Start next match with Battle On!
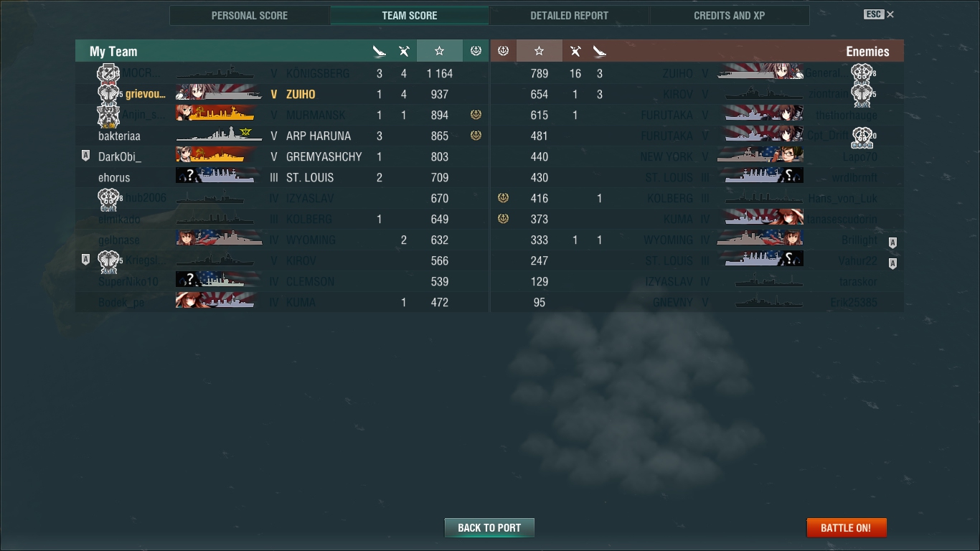Screen dimensions: 980x551 [x=847, y=527]
